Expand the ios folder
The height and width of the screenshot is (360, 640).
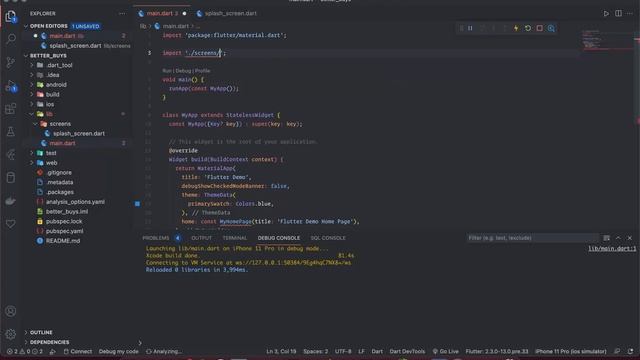coord(32,104)
